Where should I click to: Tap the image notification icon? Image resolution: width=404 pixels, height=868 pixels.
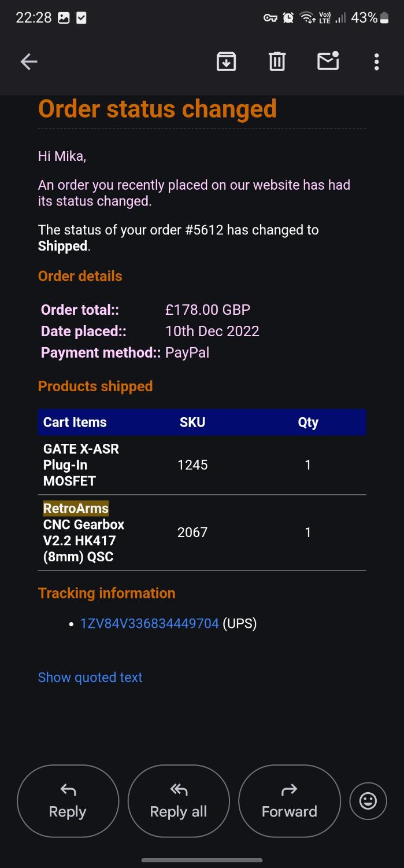point(64,18)
